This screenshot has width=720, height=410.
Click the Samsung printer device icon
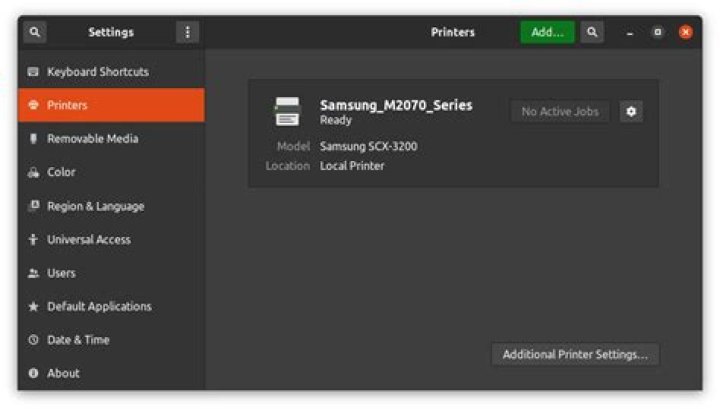[287, 112]
